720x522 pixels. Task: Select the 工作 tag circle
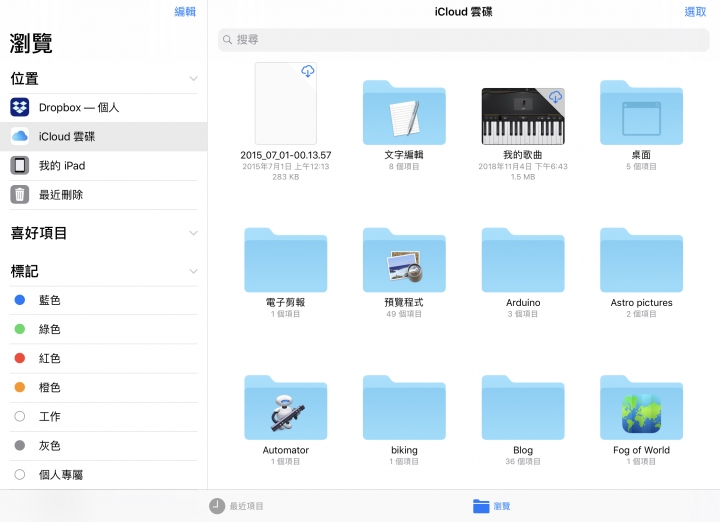click(x=20, y=416)
